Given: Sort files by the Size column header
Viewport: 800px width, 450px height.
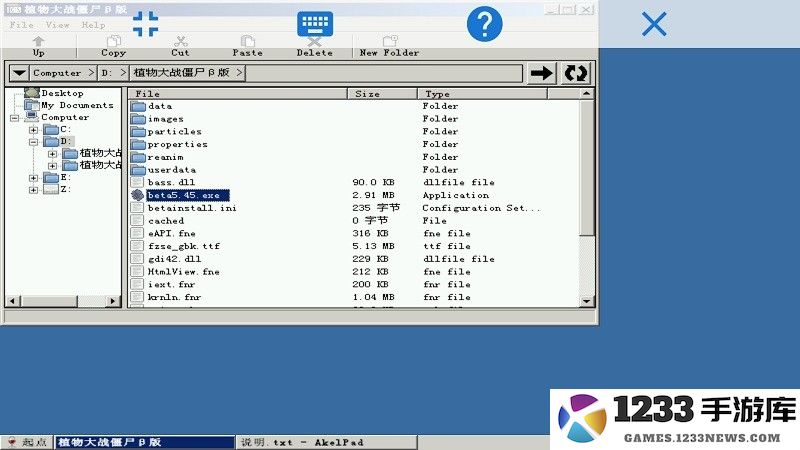Looking at the screenshot, I should point(381,94).
